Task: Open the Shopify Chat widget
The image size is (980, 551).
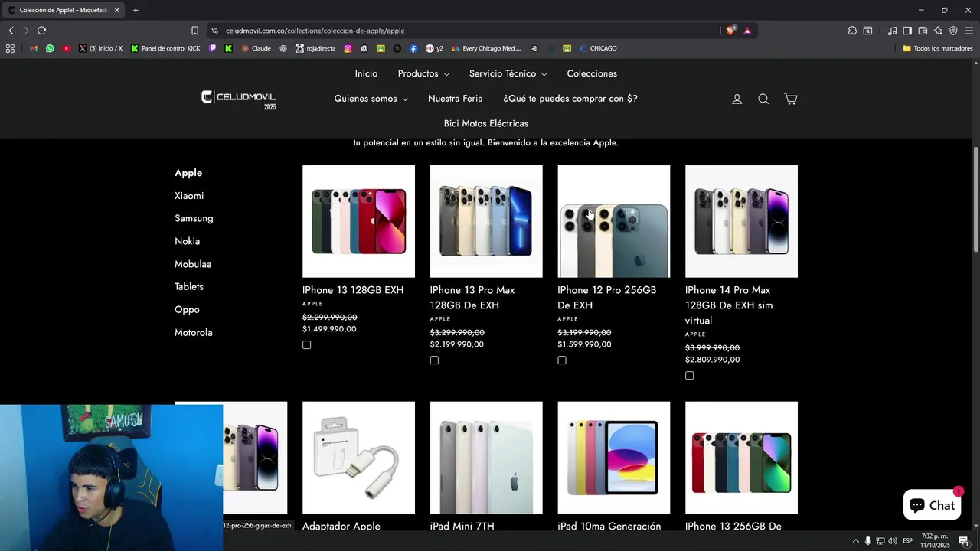Action: point(931,505)
